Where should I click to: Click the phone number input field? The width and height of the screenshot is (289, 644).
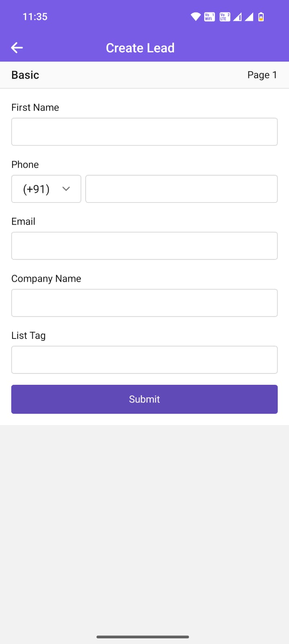pos(181,189)
